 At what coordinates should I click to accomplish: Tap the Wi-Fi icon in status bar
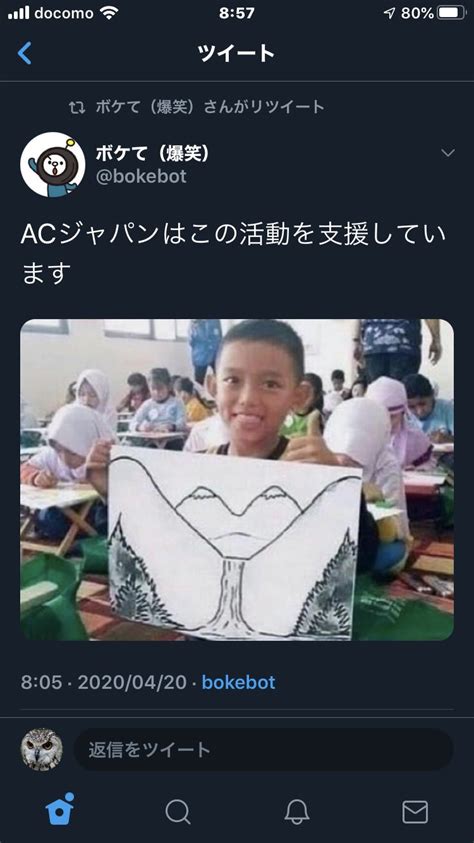click(109, 13)
